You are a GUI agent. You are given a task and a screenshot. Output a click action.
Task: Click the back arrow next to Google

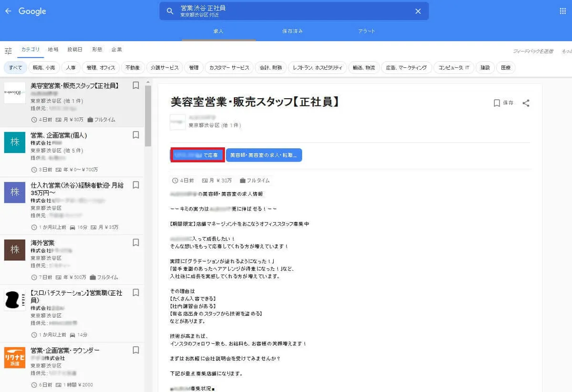pos(8,11)
